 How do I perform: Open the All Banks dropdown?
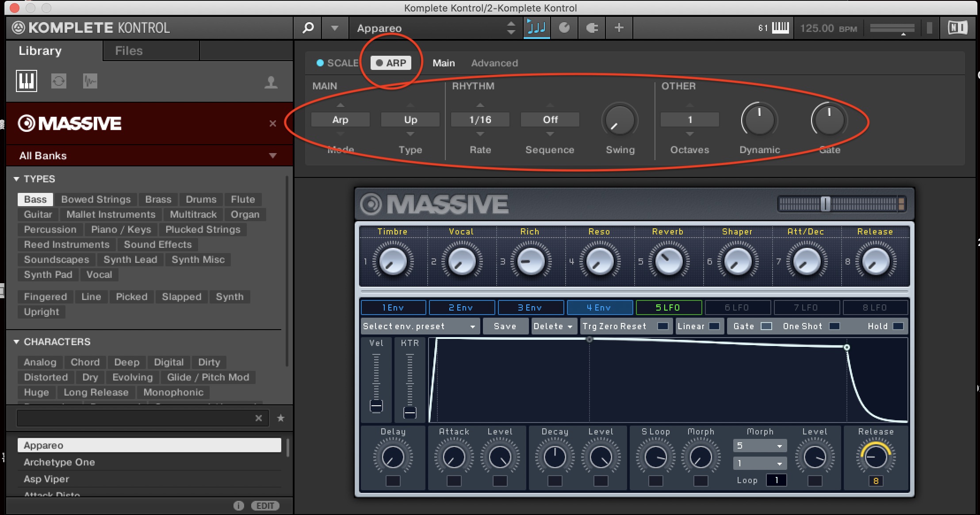coord(272,156)
